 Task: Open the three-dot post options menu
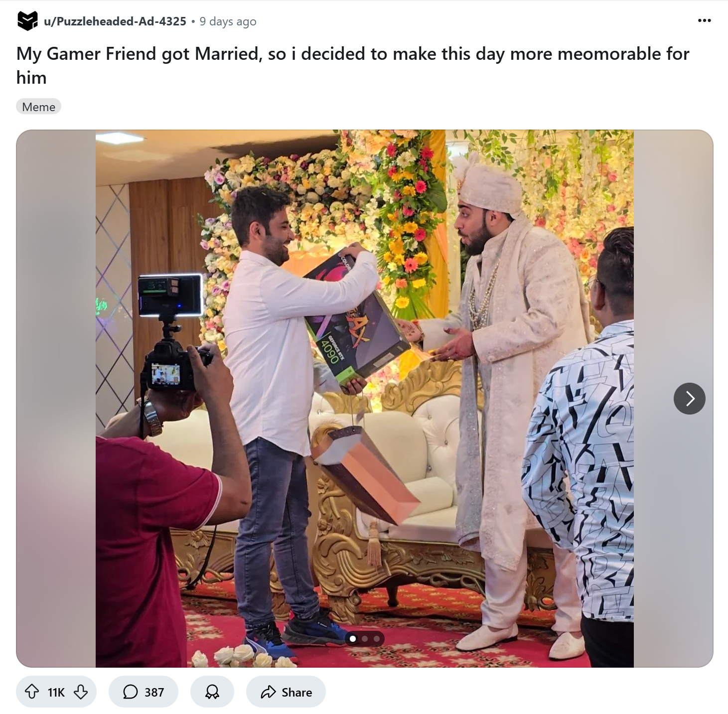tap(704, 21)
